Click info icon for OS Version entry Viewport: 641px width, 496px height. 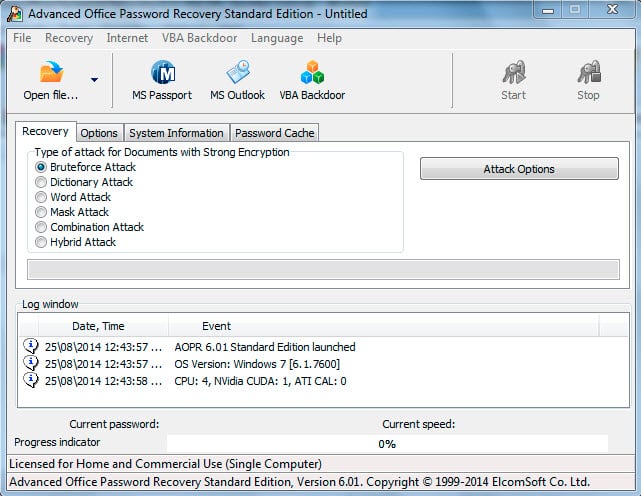[x=31, y=363]
